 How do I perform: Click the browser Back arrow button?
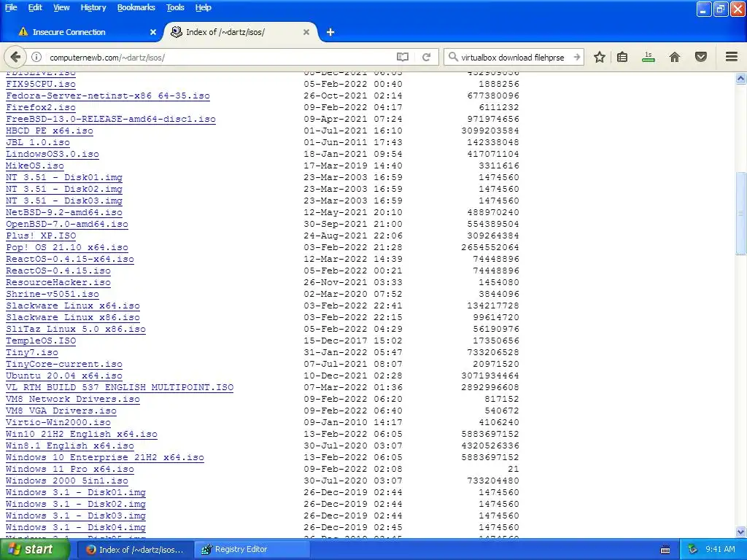[x=15, y=57]
